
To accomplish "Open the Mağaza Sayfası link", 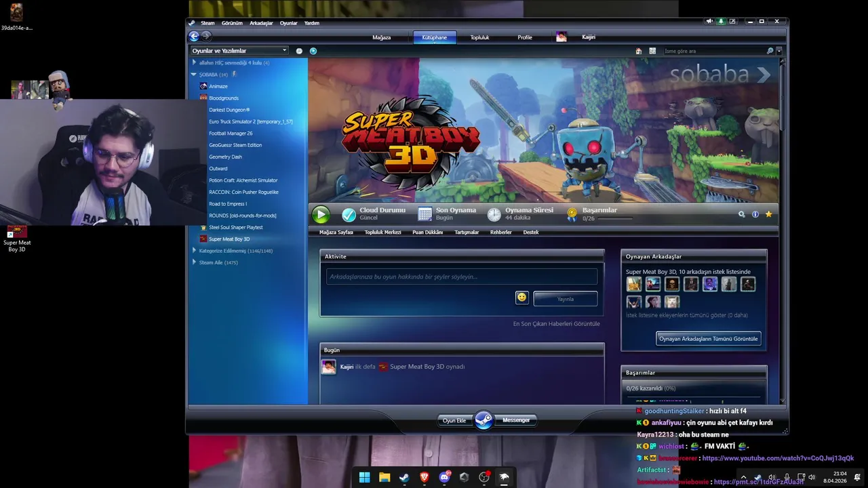I will coord(336,232).
